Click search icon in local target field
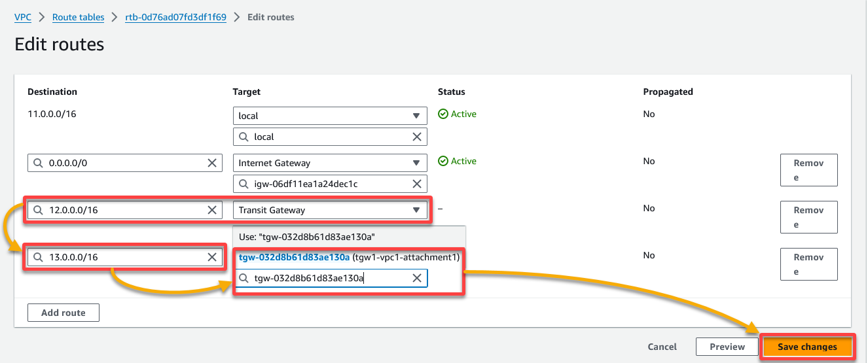868x363 pixels. [x=244, y=137]
